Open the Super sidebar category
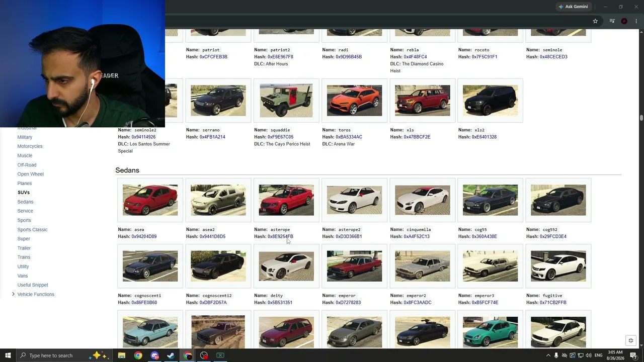The height and width of the screenshot is (362, 644). [x=24, y=239]
